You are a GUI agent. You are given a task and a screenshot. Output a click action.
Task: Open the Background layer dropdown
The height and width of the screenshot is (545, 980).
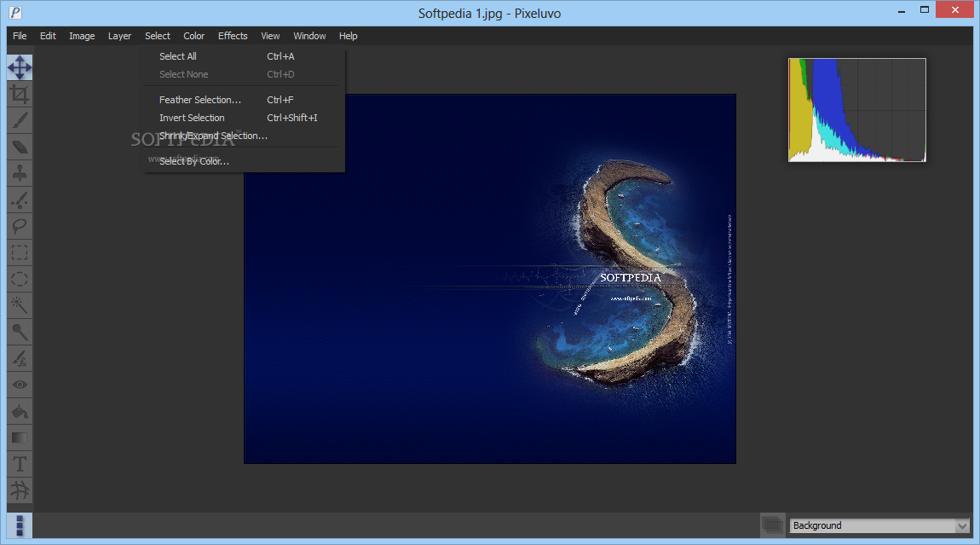coord(879,525)
